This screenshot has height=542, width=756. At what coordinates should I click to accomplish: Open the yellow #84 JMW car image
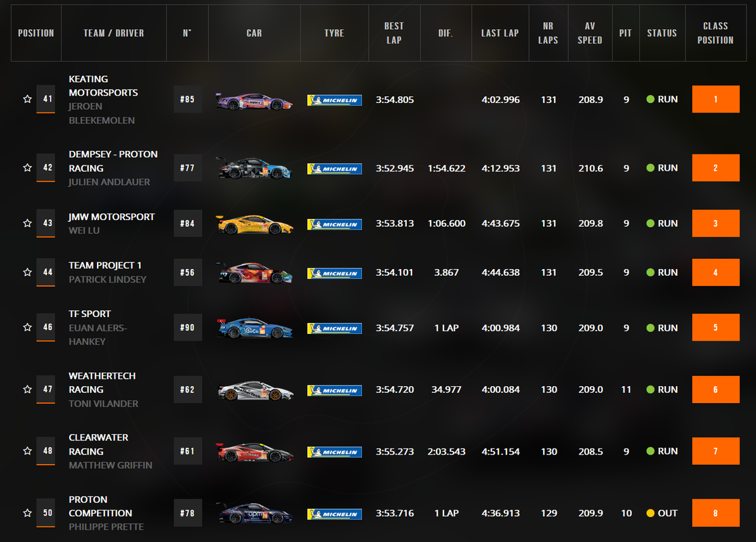[254, 224]
